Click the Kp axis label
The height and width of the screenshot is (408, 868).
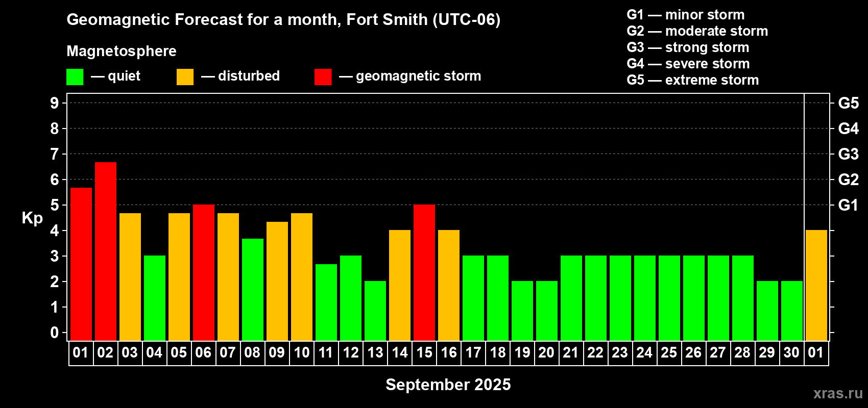click(x=32, y=218)
